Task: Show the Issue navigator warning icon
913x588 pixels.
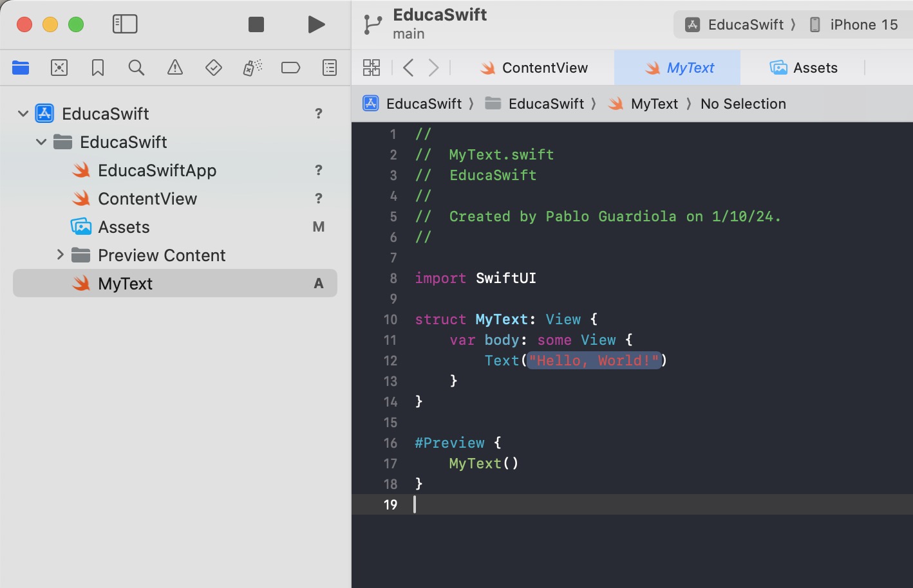Action: [175, 68]
